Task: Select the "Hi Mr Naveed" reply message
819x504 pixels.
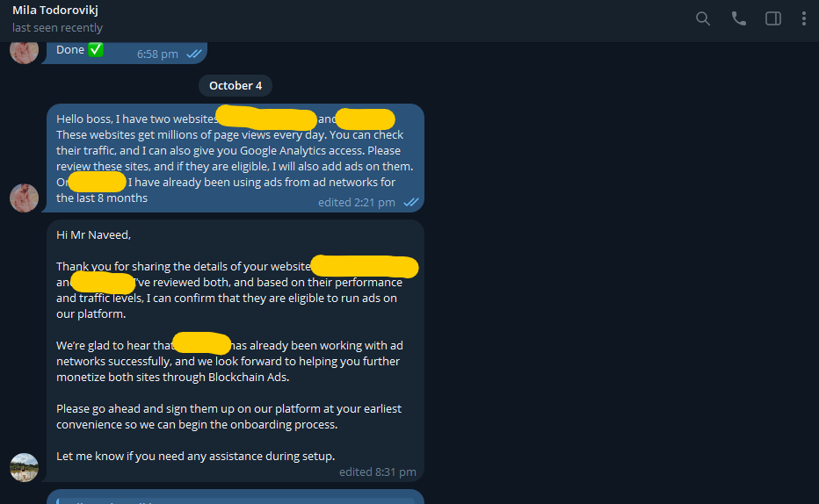Action: tap(235, 350)
